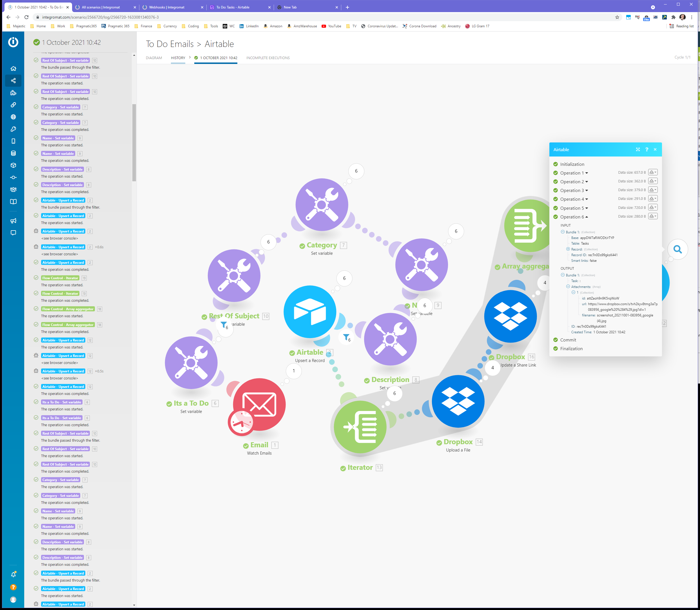Viewport: 700px width, 610px height.
Task: Click the log panel scrollbar thumb
Action: click(134, 143)
